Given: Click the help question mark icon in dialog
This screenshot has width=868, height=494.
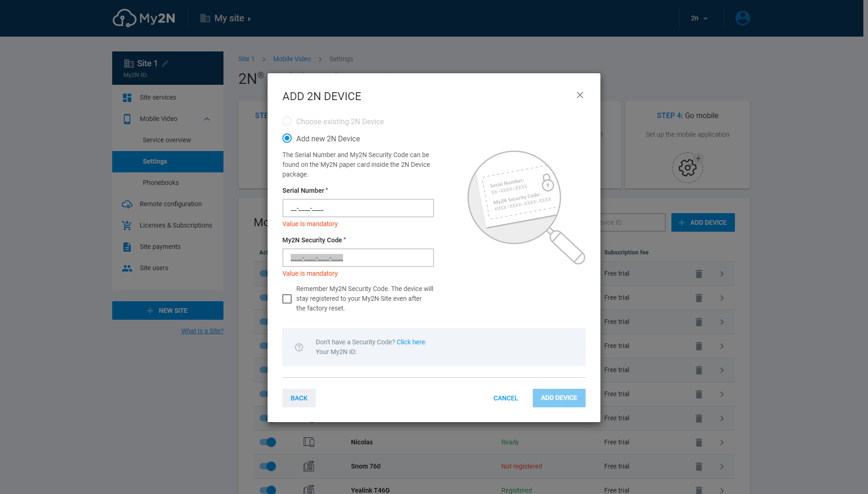Looking at the screenshot, I should 299,347.
